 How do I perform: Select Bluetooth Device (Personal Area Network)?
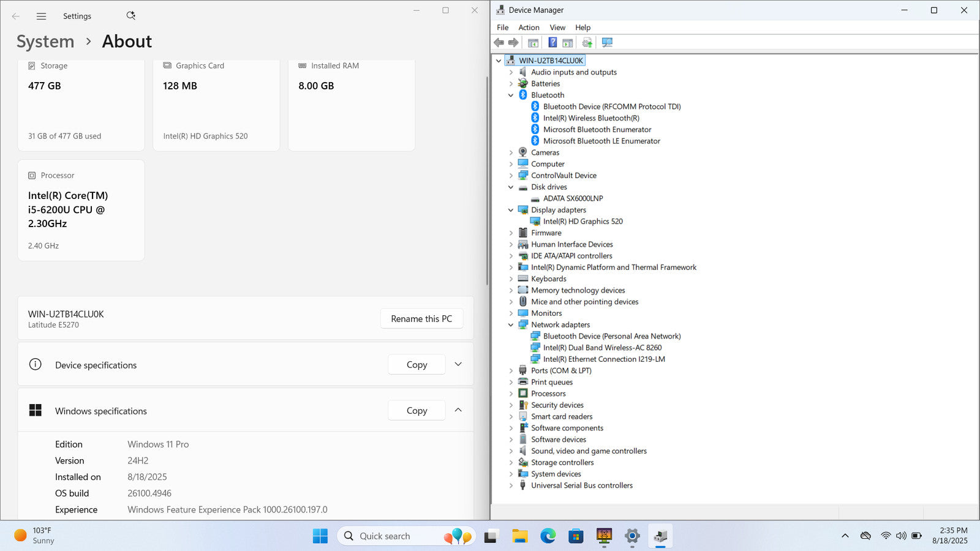tap(612, 336)
